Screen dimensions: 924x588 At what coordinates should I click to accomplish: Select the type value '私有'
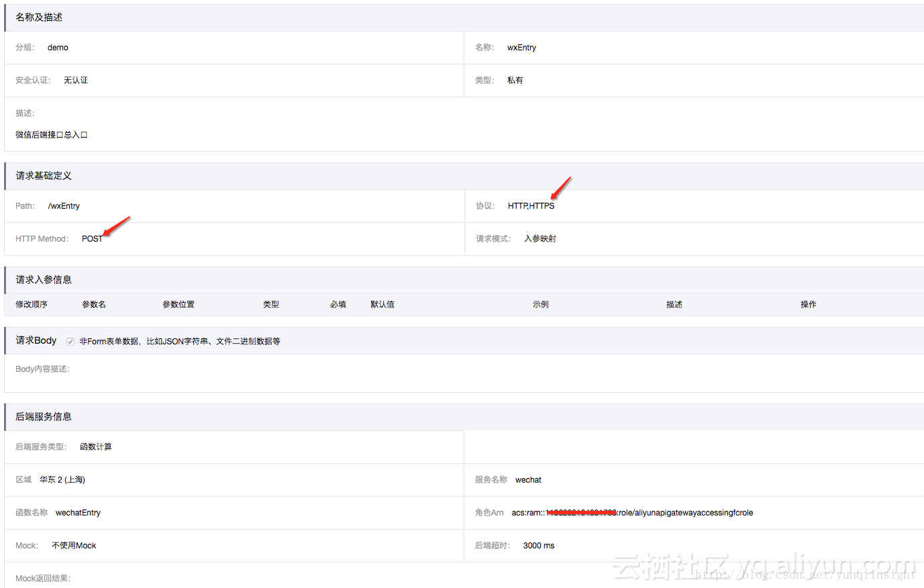[515, 81]
